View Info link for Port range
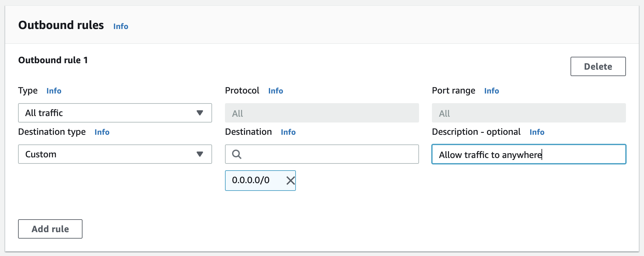 492,91
